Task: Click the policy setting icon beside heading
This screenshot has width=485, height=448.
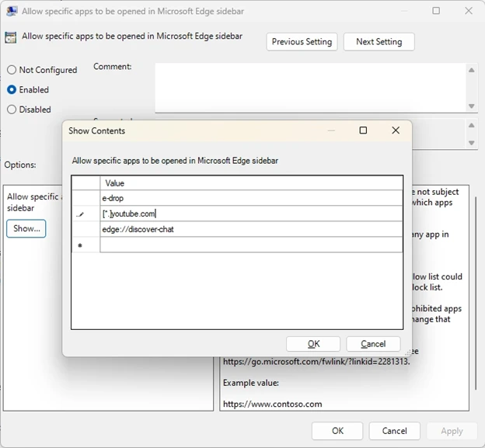Action: pyautogui.click(x=11, y=38)
